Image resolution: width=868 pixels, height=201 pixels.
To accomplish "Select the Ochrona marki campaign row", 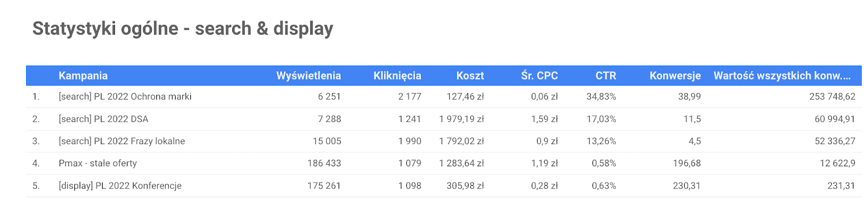I will click(444, 96).
